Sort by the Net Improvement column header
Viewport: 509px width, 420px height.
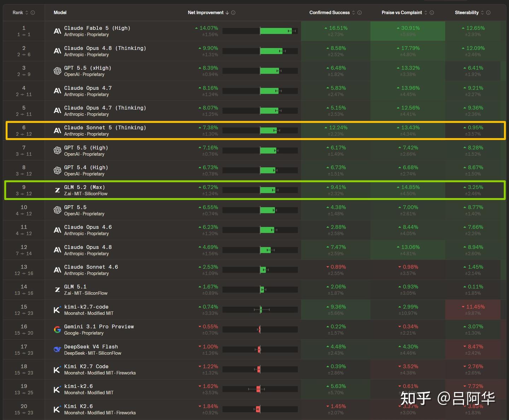206,13
